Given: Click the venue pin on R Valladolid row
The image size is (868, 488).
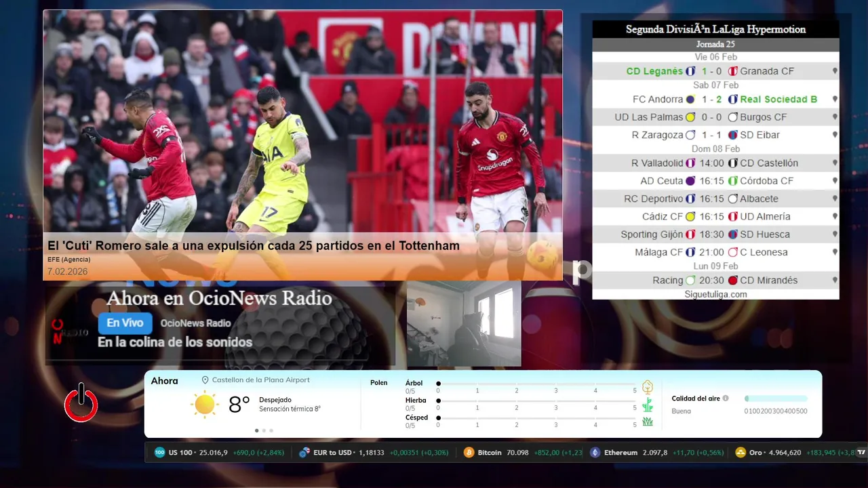Looking at the screenshot, I should (835, 163).
